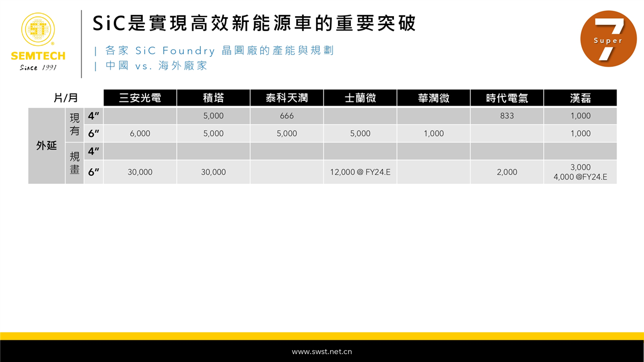
Task: Select the "華潤微" column header
Action: point(434,98)
